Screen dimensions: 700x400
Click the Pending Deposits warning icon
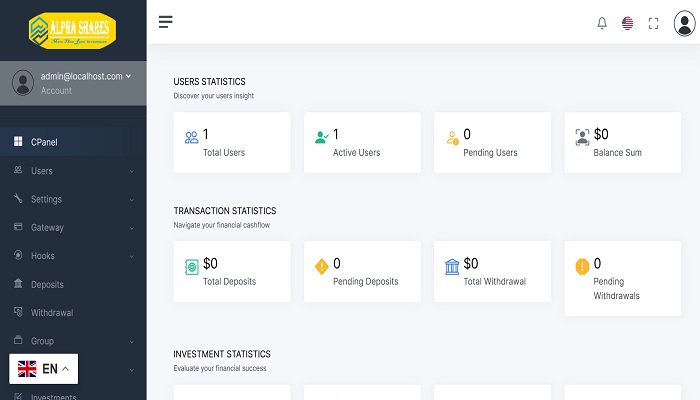coord(321,266)
